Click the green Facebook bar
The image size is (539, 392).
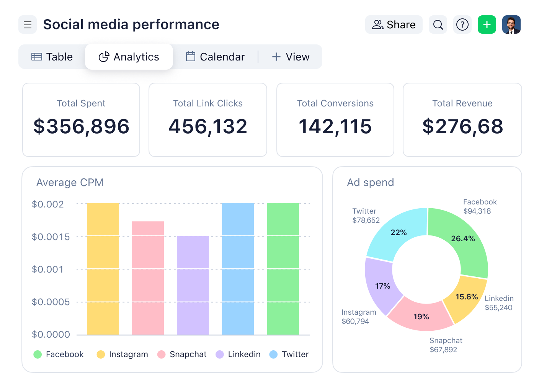pyautogui.click(x=283, y=269)
